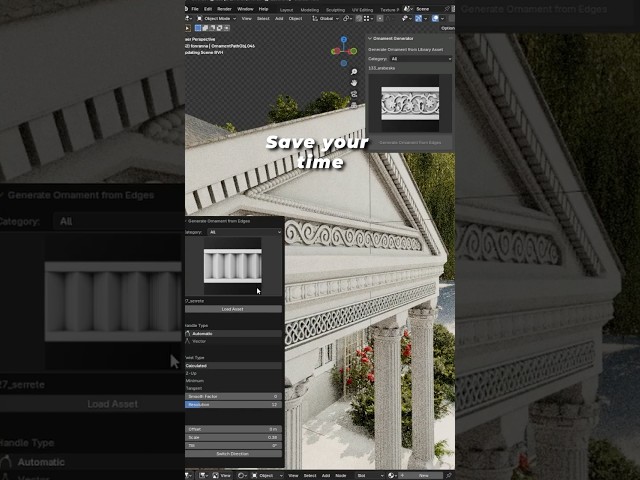Open Category dropdown in Ornament Generator panel
This screenshot has width=640, height=480.
(421, 59)
